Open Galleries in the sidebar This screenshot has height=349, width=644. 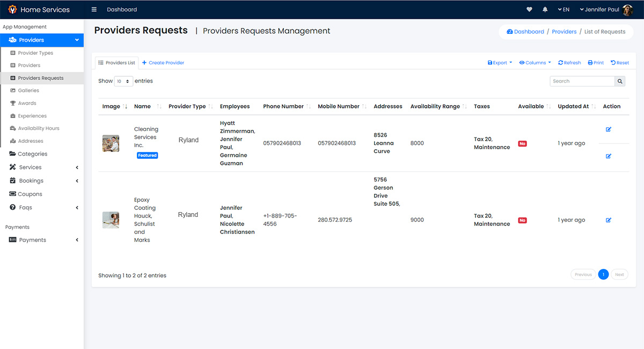pyautogui.click(x=28, y=90)
